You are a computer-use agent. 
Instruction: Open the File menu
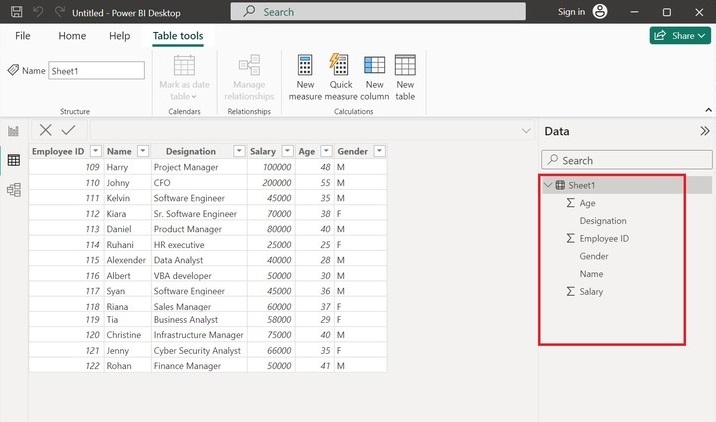click(22, 36)
